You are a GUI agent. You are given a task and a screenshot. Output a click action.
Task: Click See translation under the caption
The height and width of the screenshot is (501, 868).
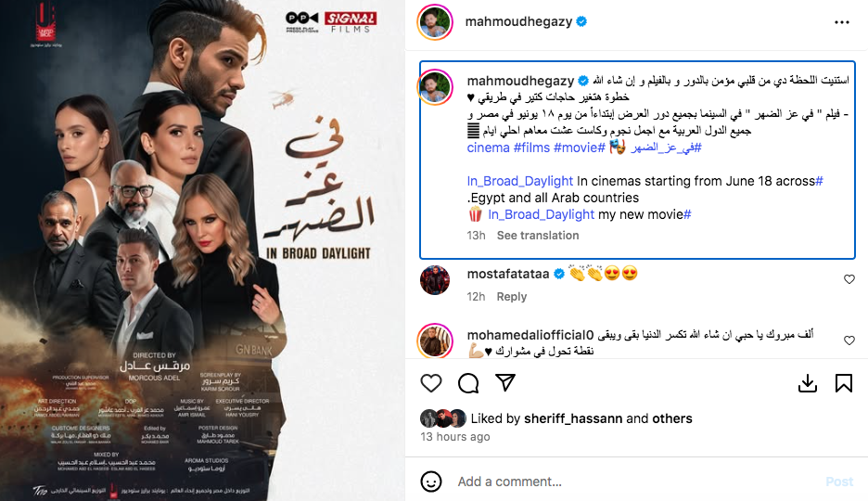click(x=538, y=236)
